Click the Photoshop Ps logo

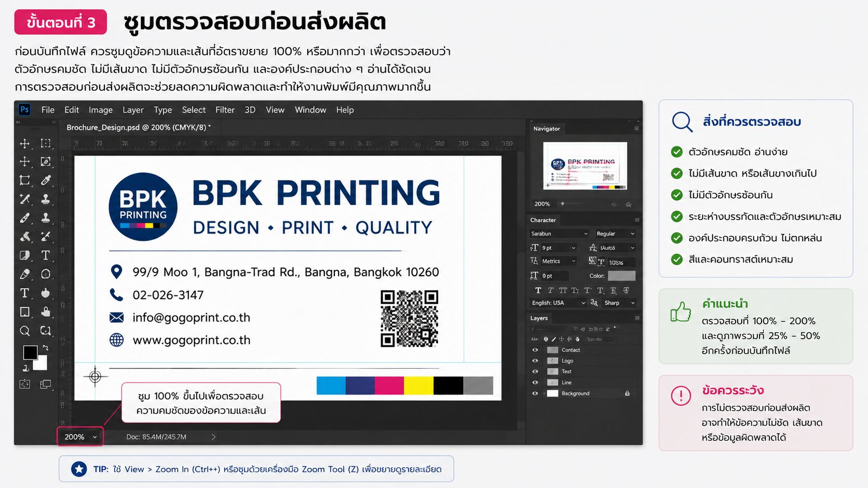click(24, 110)
